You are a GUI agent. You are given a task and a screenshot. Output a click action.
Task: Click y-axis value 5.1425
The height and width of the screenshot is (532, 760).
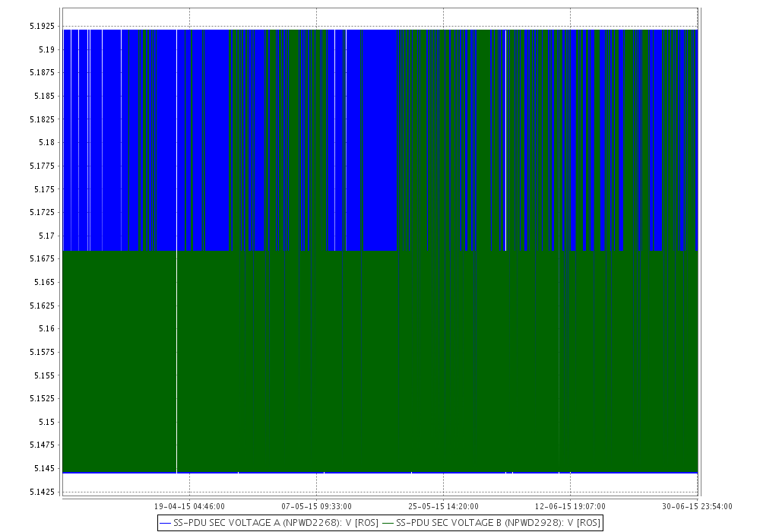(42, 492)
